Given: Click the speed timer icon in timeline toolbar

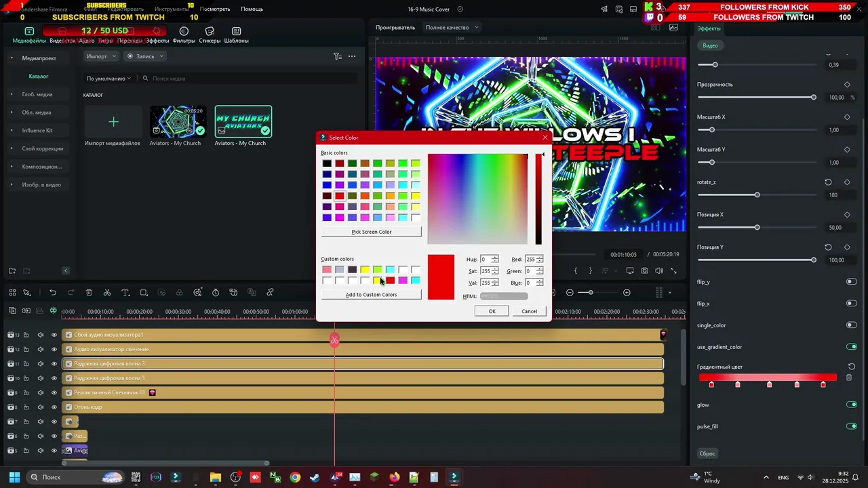Looking at the screenshot, I should [216, 293].
